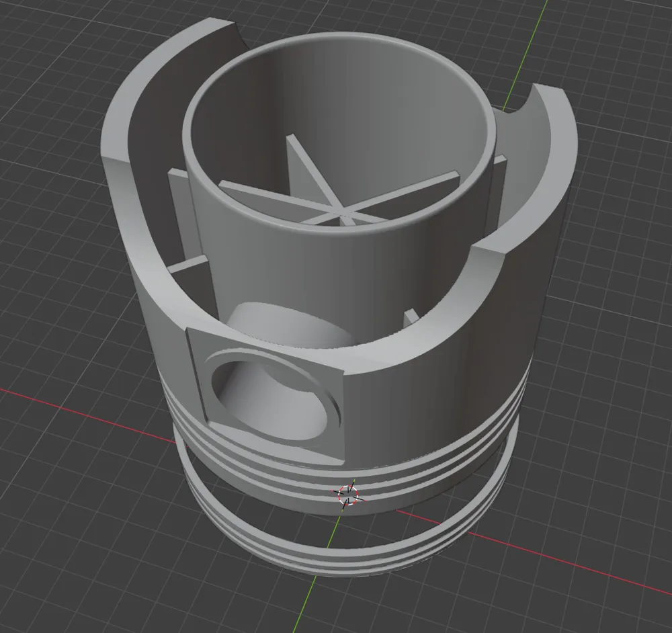Click the red-white 3D cursor
This screenshot has width=672, height=633.
click(x=348, y=495)
